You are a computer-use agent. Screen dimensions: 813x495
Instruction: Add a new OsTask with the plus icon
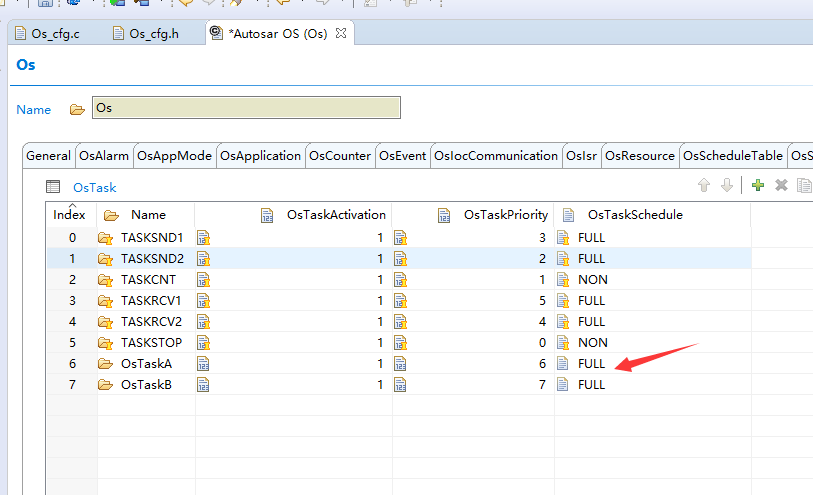758,185
